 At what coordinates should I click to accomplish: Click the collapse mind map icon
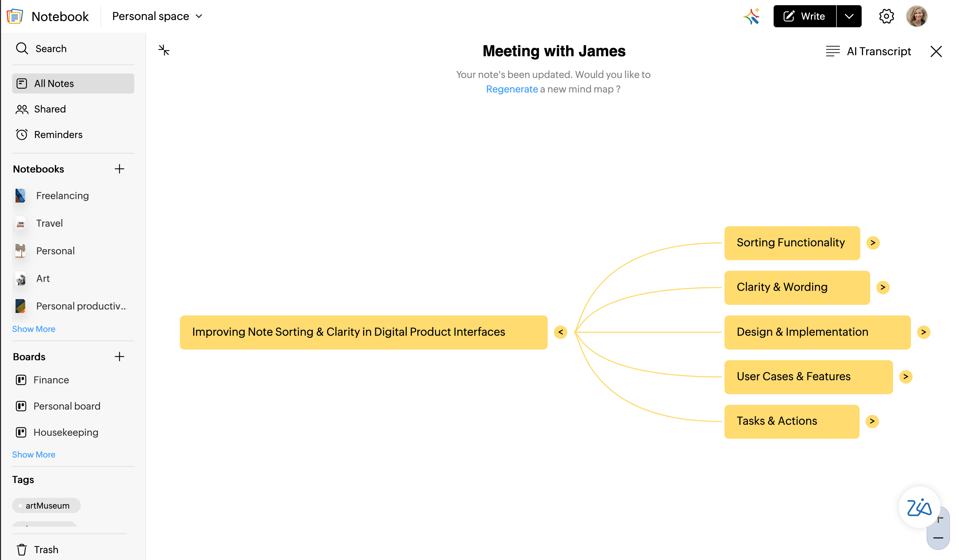[164, 50]
